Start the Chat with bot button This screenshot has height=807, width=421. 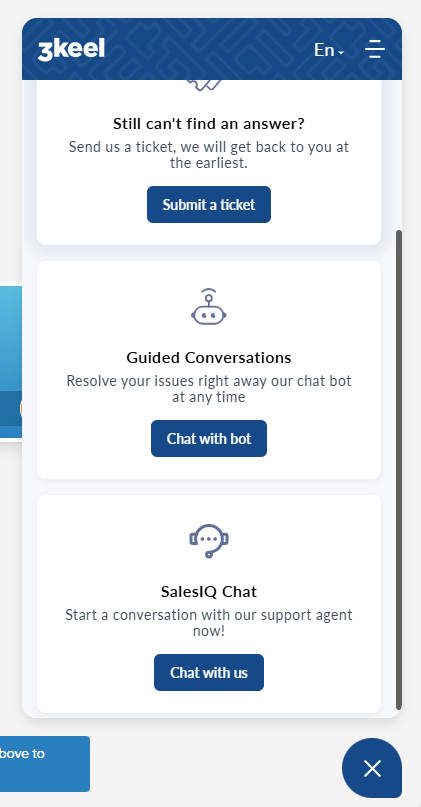tap(209, 438)
